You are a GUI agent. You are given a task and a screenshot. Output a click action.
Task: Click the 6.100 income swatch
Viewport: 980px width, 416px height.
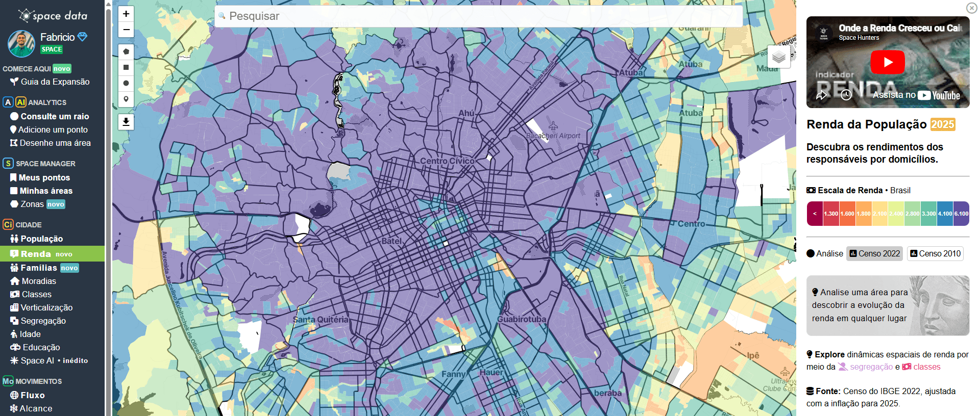click(962, 214)
